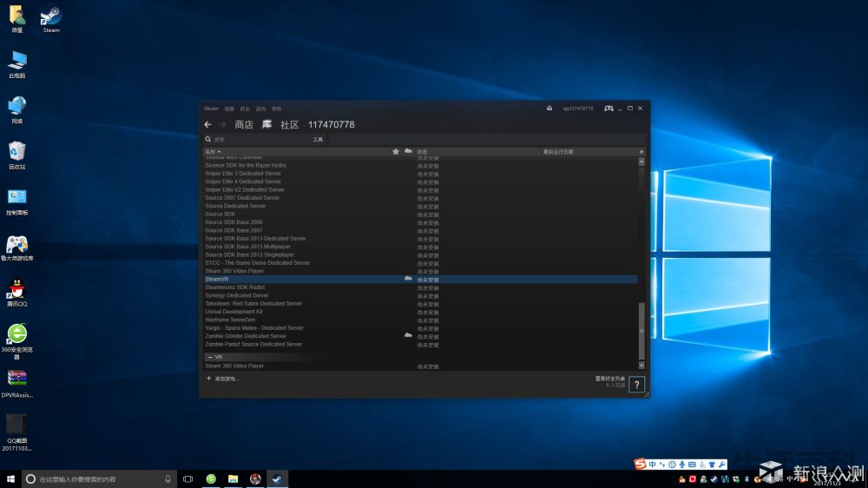Viewport: 868px width, 488px height.
Task: Switch to the 库 library tab
Action: click(x=266, y=125)
